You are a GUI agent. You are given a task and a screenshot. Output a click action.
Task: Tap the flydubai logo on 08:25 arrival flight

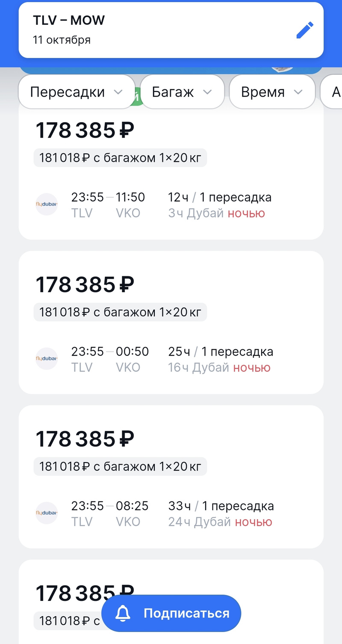47,513
